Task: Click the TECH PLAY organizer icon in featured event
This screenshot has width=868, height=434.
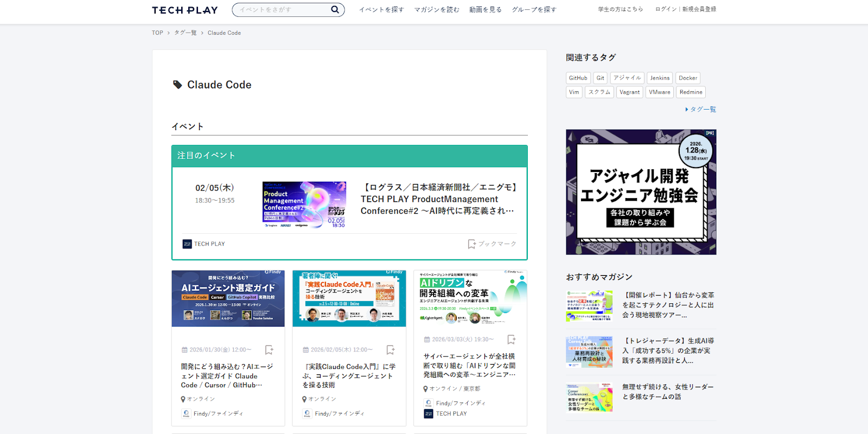Action: coord(187,244)
